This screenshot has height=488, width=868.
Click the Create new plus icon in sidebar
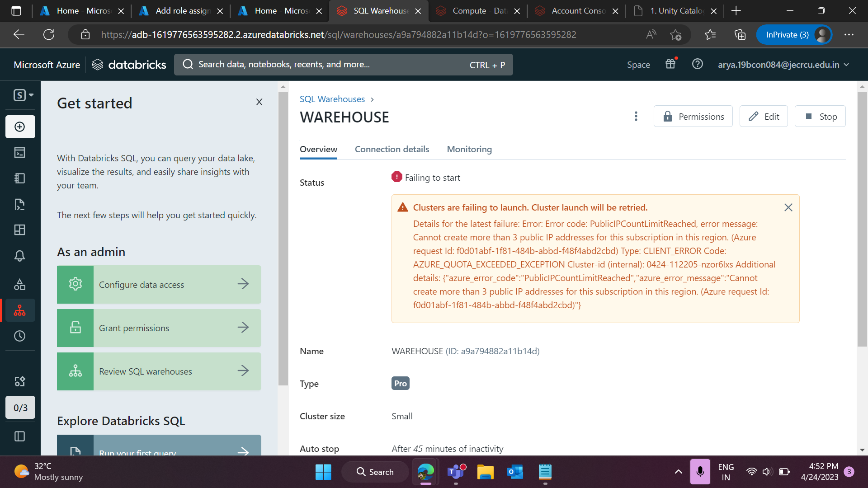(x=20, y=127)
